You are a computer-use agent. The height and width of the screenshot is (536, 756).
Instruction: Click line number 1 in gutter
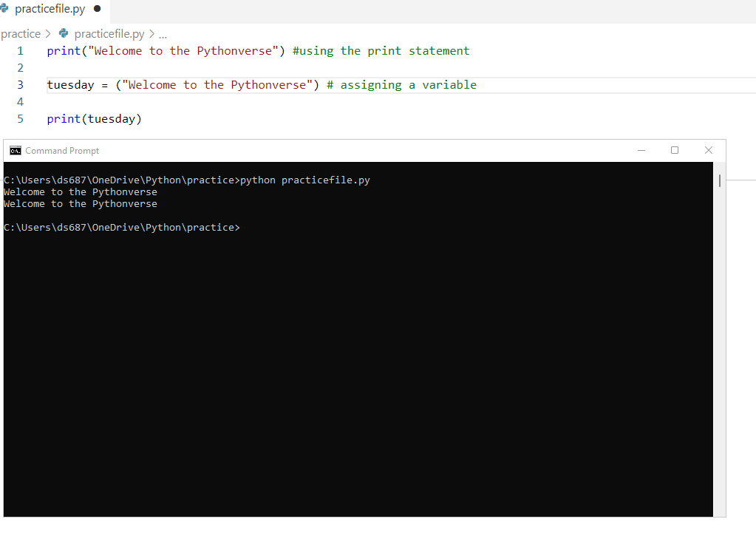pyautogui.click(x=20, y=51)
